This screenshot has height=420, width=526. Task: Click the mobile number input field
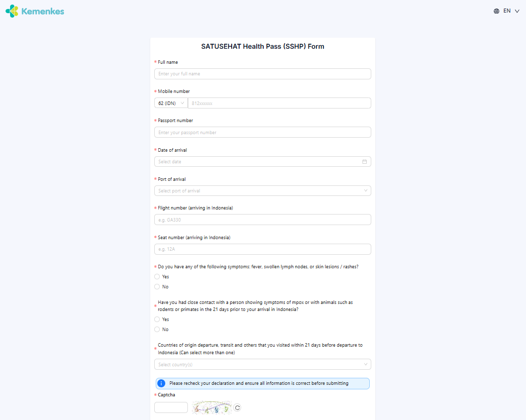(279, 103)
